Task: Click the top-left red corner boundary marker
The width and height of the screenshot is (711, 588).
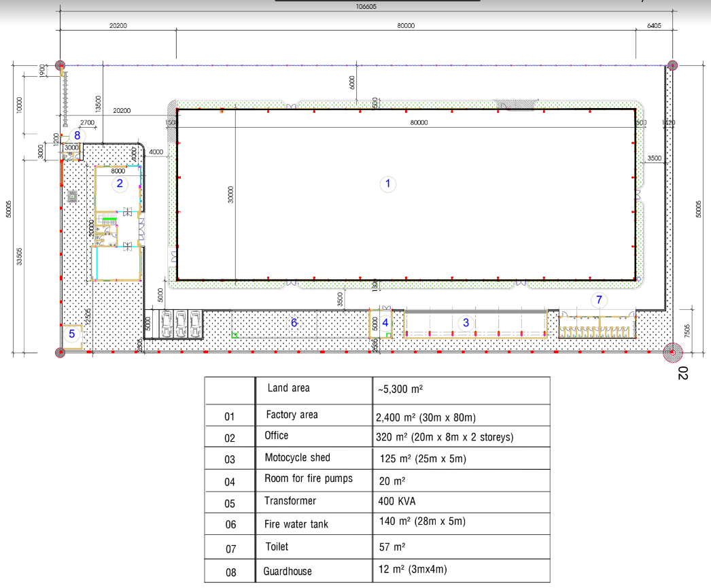Action: [60, 66]
